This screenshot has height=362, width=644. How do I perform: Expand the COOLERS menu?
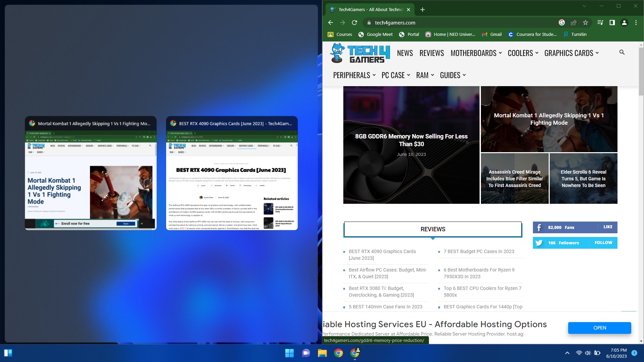point(523,53)
